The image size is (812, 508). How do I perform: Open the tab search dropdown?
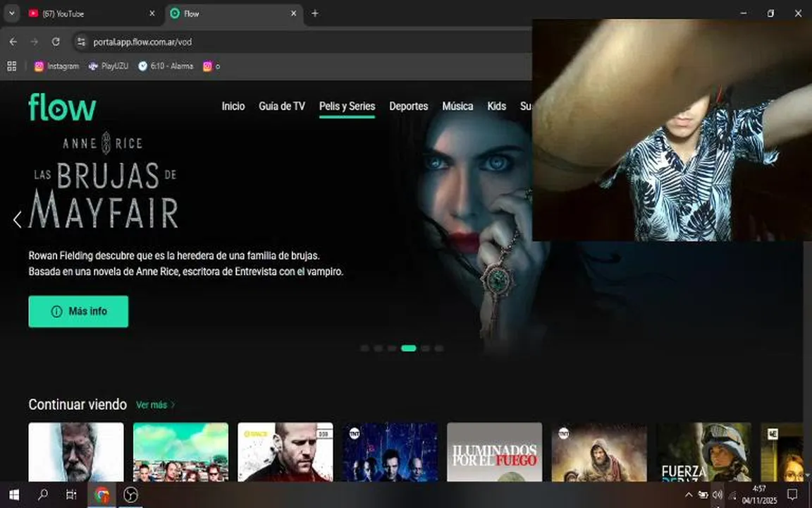click(11, 13)
